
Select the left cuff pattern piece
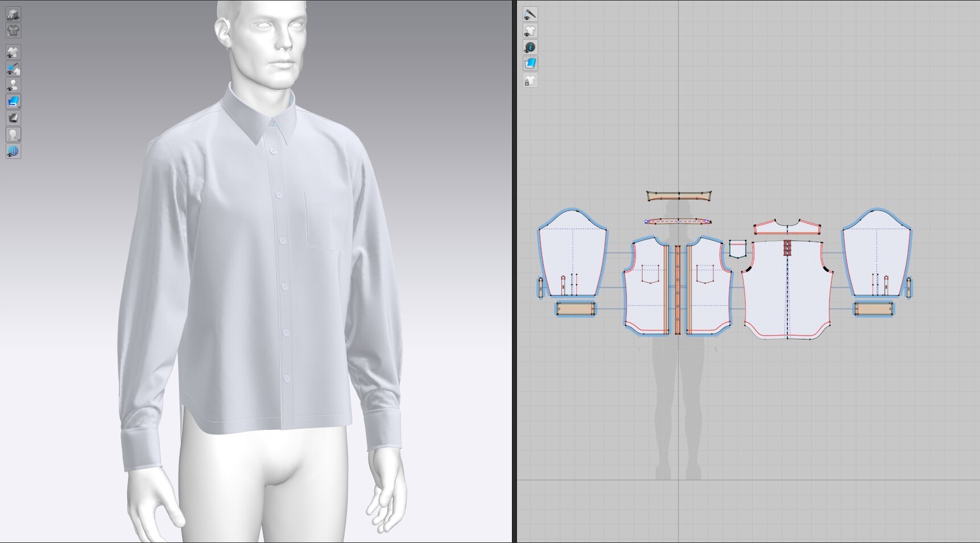coord(575,309)
